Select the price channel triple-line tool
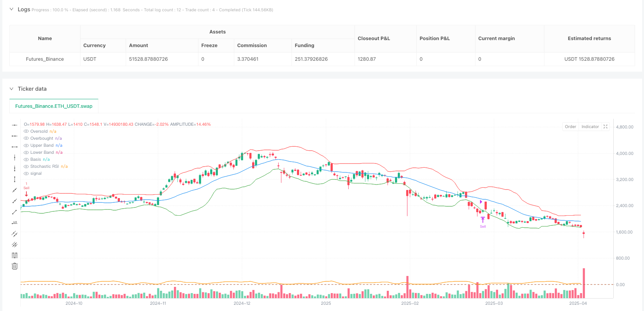Image resolution: width=644 pixels, height=311 pixels. [x=14, y=245]
